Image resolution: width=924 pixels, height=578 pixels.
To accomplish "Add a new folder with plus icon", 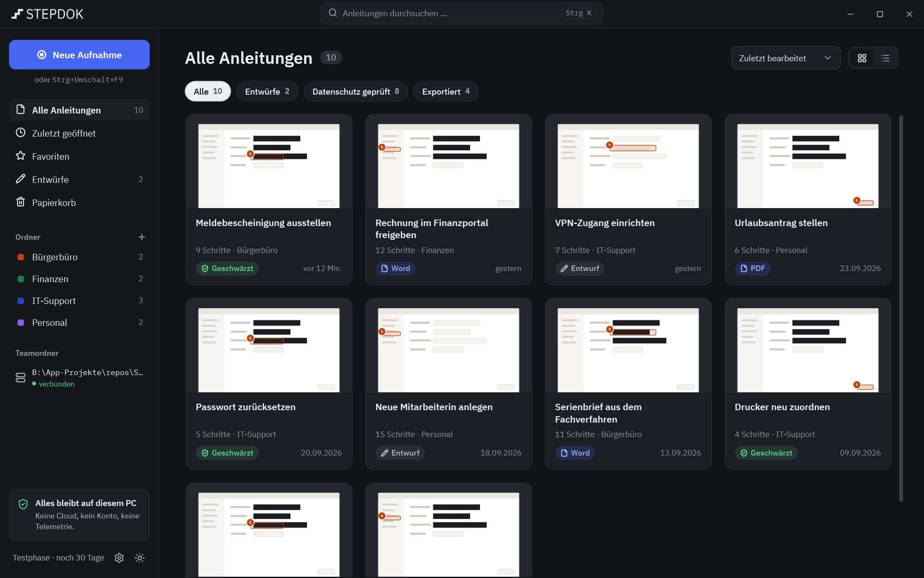I will [142, 237].
